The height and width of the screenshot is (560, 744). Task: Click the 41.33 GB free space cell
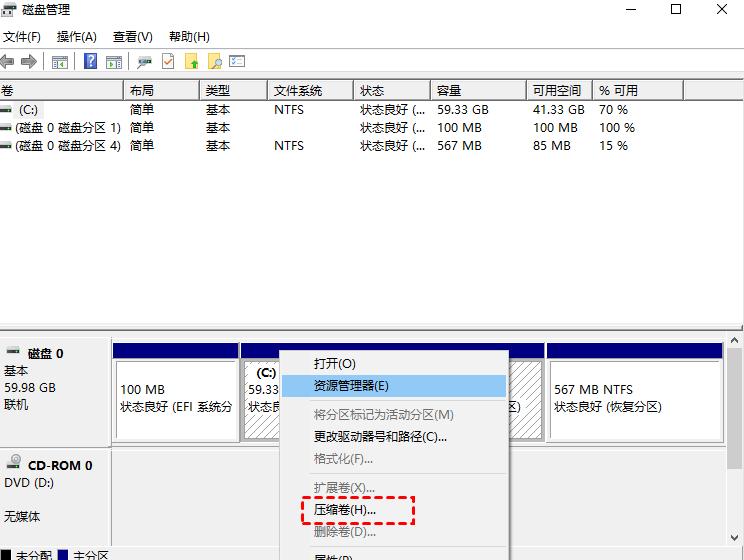point(558,110)
